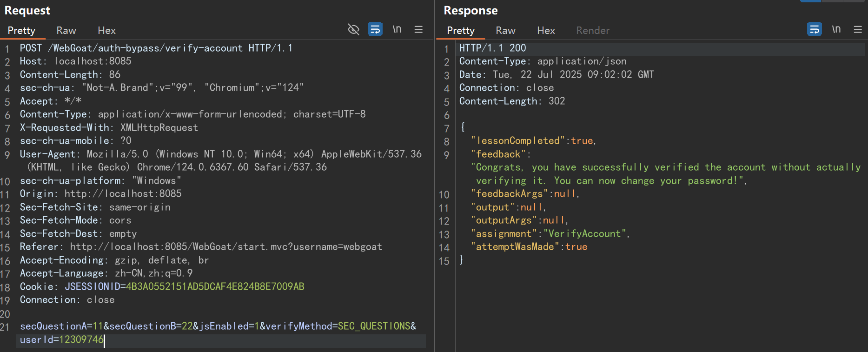Click the Referer start.mvc header line
This screenshot has width=868, height=352.
point(201,246)
